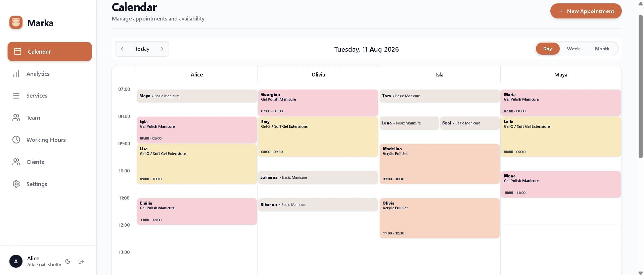
Task: Click the Calendar icon in sidebar
Action: coord(18,51)
